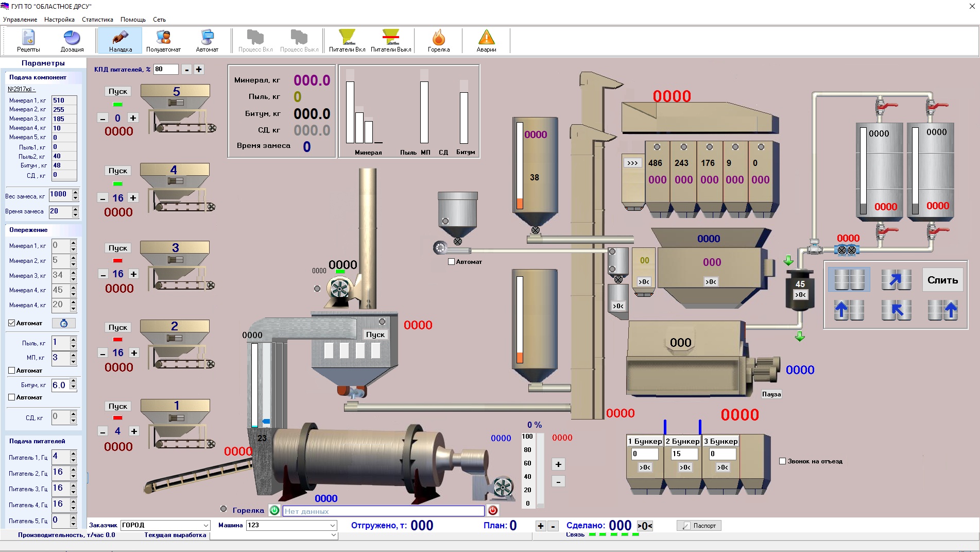Open the Аварии warning icon
Screen dimensions: 980x552
click(x=486, y=41)
